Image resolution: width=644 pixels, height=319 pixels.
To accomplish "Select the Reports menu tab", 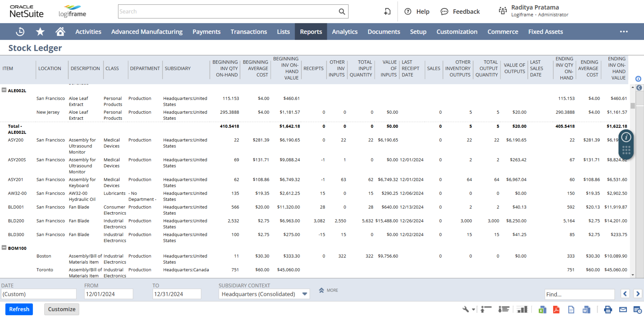I will pos(310,32).
